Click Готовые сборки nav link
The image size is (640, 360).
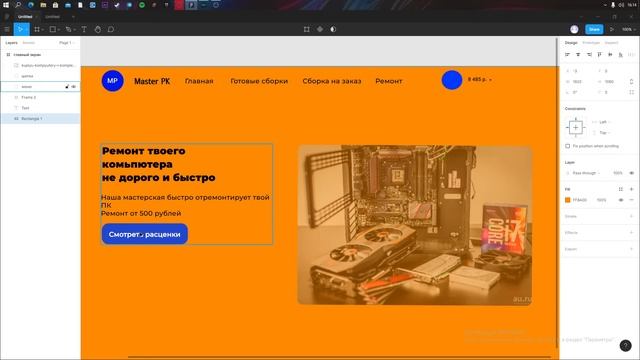point(259,81)
